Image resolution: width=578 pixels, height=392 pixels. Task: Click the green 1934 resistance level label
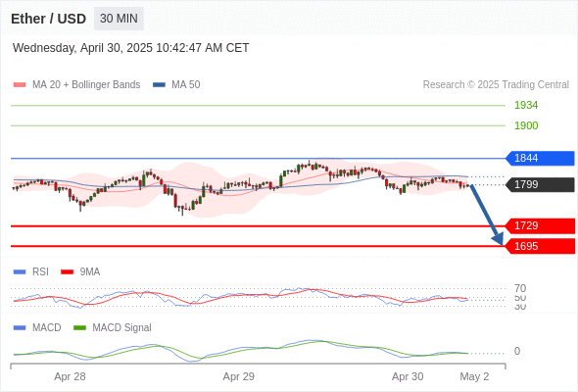[526, 105]
